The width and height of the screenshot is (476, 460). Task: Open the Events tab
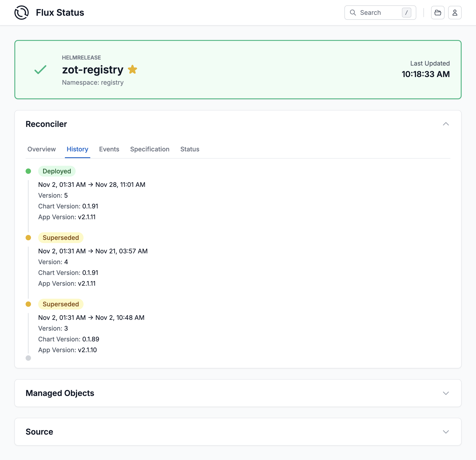[109, 149]
